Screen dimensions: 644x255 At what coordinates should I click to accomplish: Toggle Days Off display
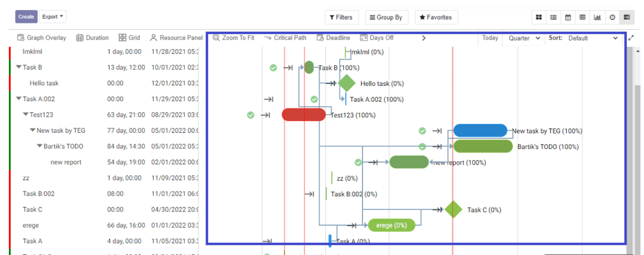(x=377, y=38)
